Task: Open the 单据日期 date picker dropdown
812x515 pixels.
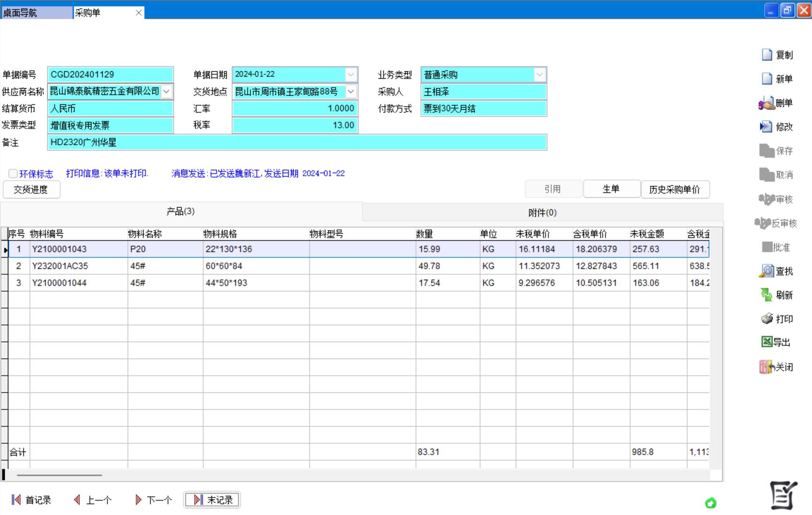Action: tap(351, 75)
